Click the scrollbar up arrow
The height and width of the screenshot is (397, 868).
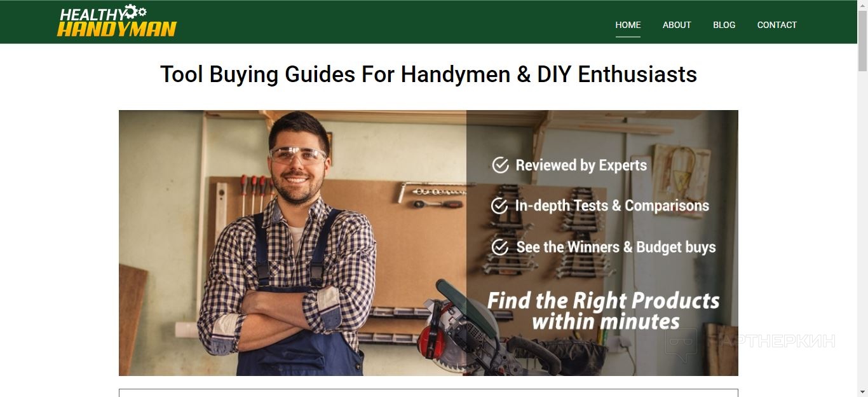[x=862, y=4]
